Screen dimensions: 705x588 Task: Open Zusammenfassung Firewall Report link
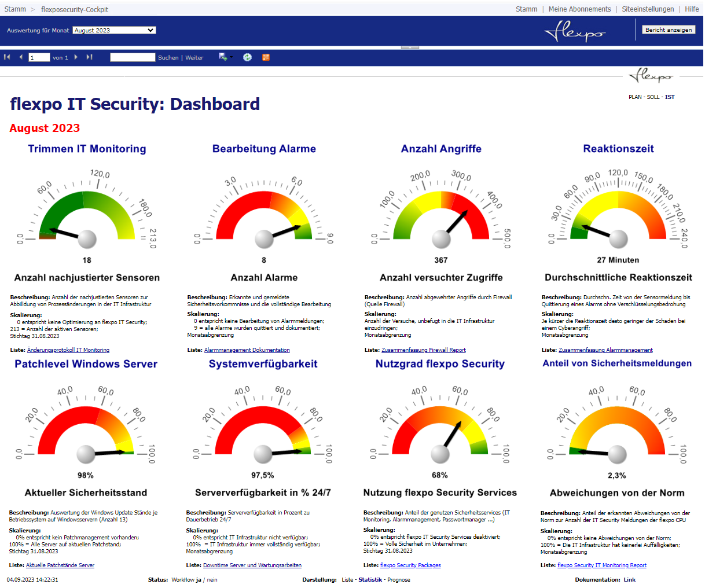click(424, 350)
